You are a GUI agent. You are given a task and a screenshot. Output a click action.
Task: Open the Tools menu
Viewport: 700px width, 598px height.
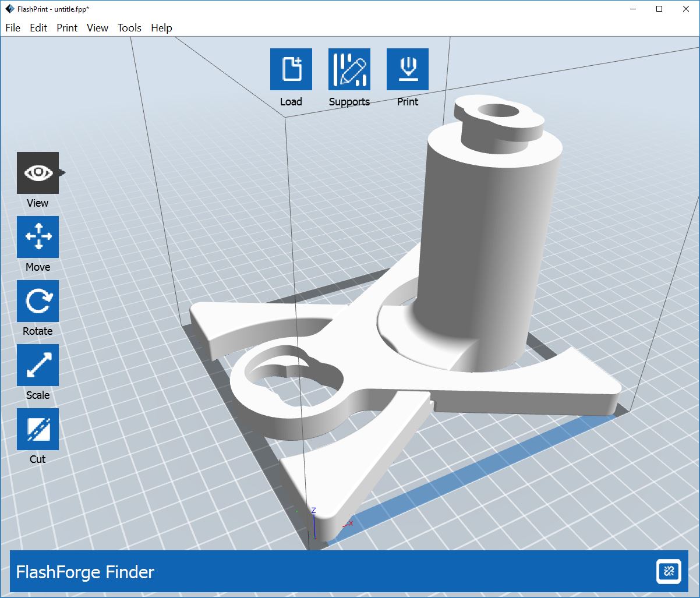coord(129,28)
